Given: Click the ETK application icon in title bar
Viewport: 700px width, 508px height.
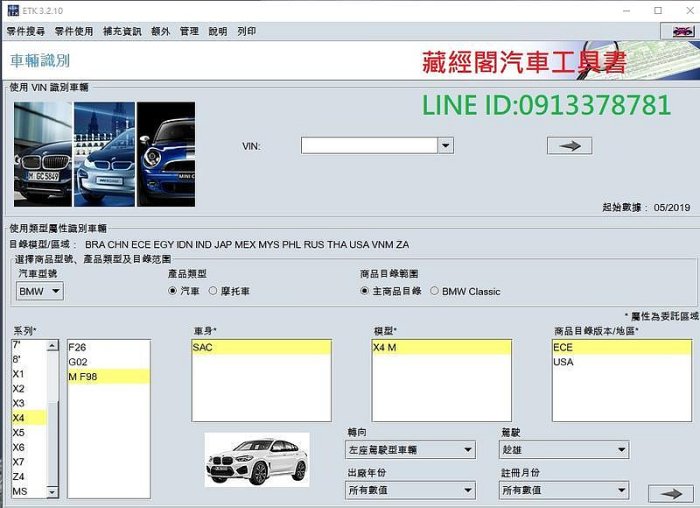Looking at the screenshot, I should [9, 9].
